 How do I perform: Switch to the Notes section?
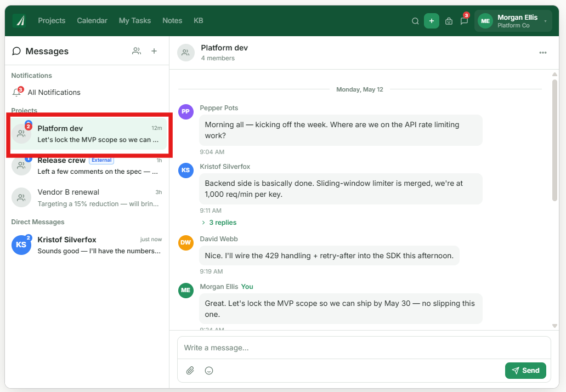point(172,21)
